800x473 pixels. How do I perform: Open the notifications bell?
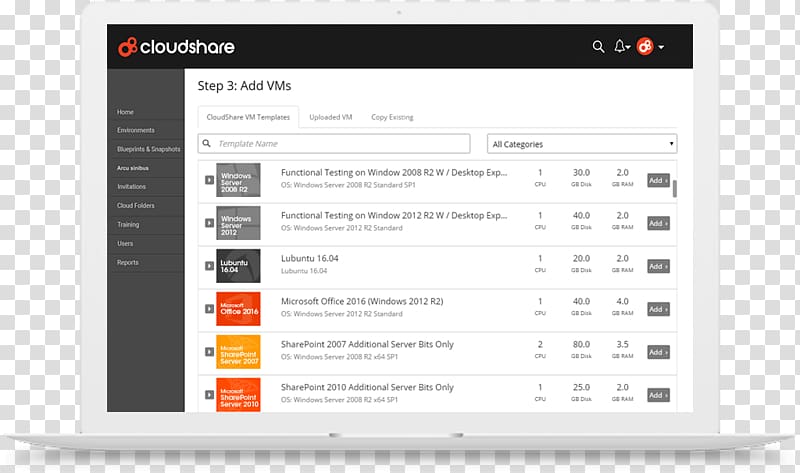coord(620,46)
